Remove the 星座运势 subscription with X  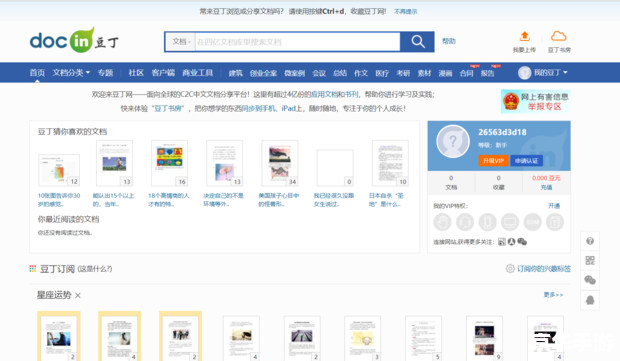coord(78,295)
